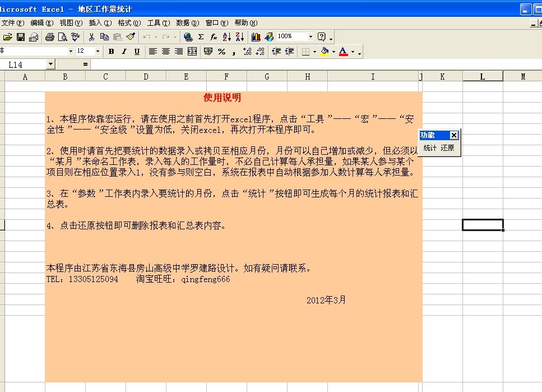Click the Insert Hyperlink icon
Viewport: 542px width, 392px height.
click(x=188, y=36)
